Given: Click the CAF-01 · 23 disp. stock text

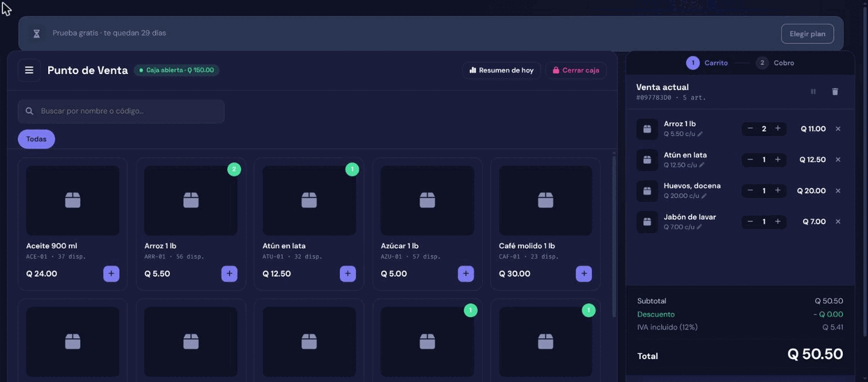Looking at the screenshot, I should coord(529,257).
